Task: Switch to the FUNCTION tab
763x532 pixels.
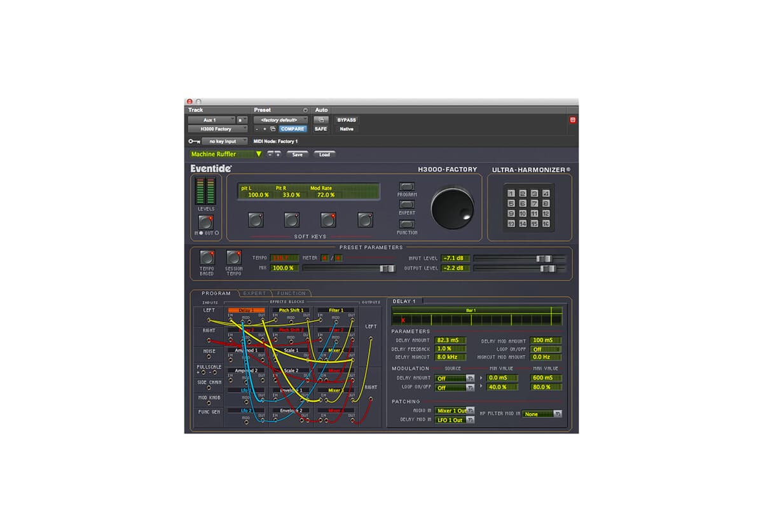Action: 291,293
